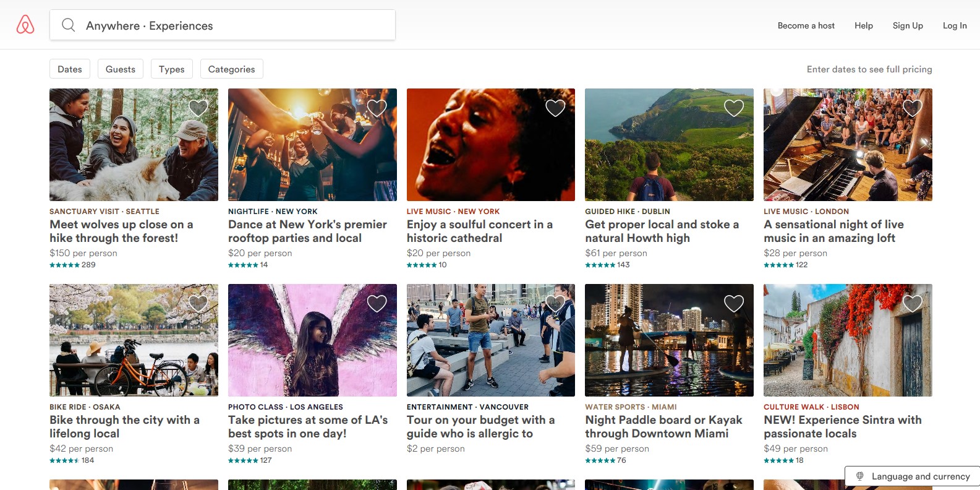Click the globe icon beside Language and currency
This screenshot has width=980, height=490.
(x=859, y=476)
